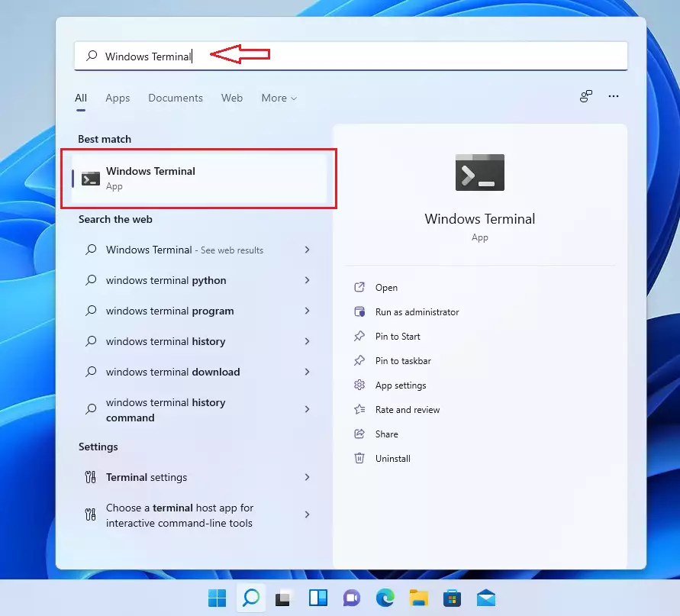Viewport: 680px width, 616px height.
Task: Open Microsoft Store from the taskbar
Action: pyautogui.click(x=452, y=598)
